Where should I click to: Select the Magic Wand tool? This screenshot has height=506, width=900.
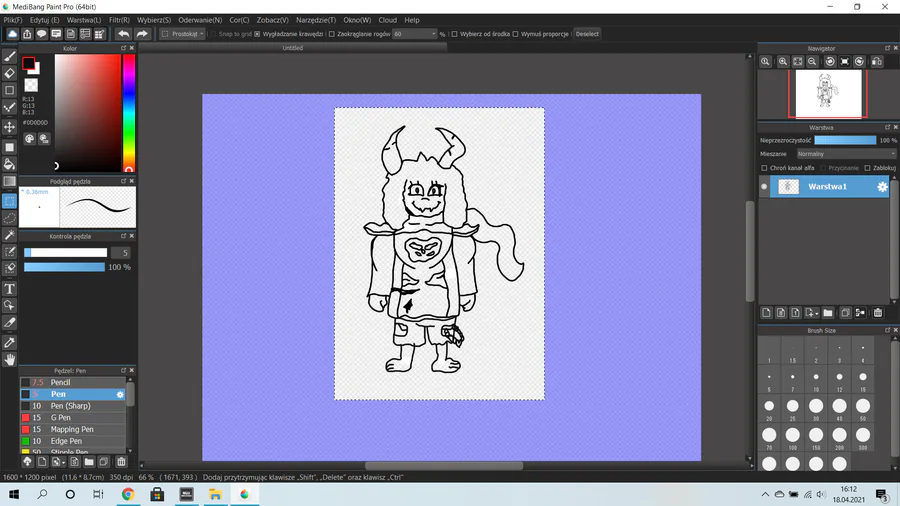[x=9, y=235]
